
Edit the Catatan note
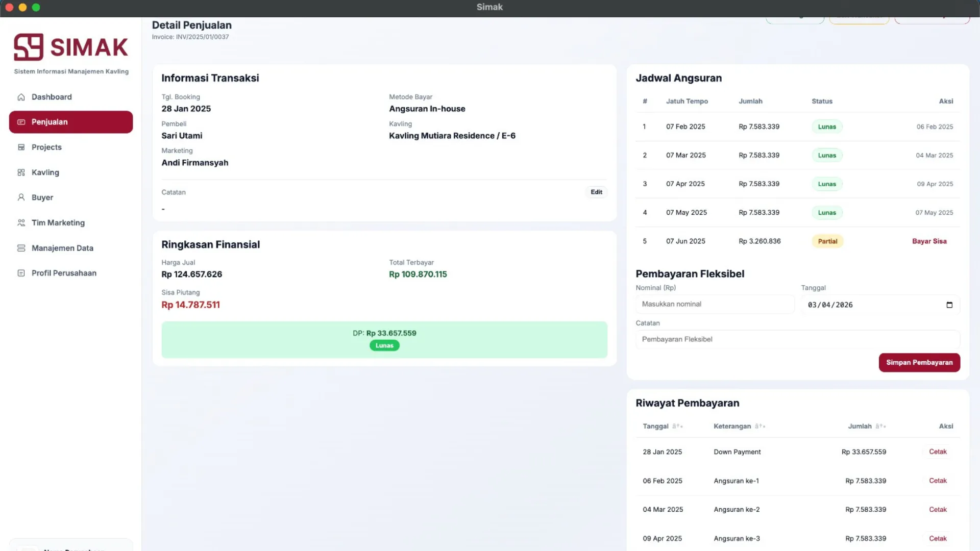596,192
